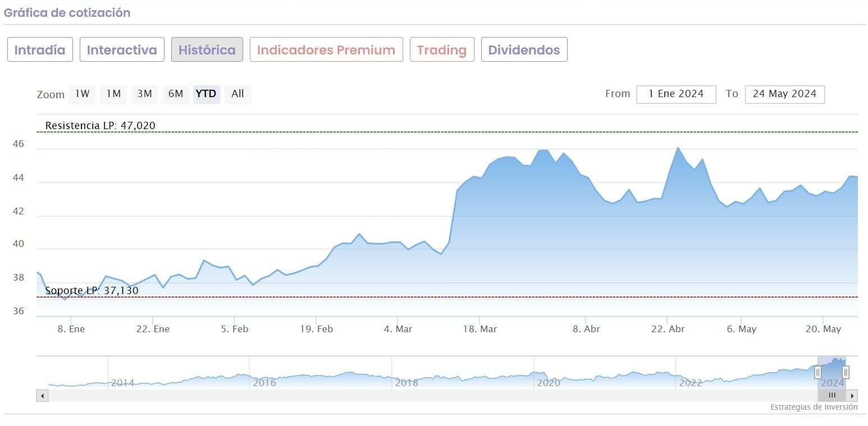Go to the Trading tab
868x426 pixels.
click(442, 50)
